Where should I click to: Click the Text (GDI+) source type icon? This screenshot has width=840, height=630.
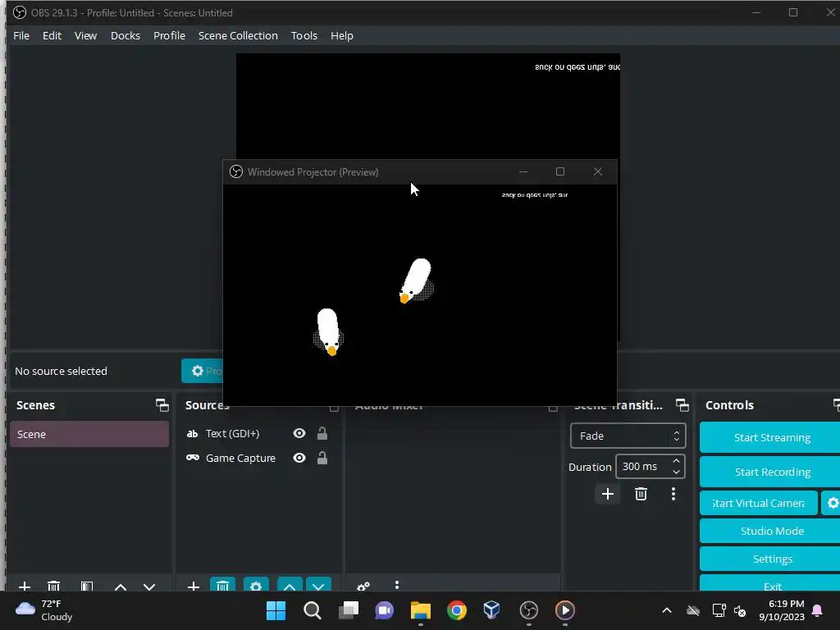192,433
